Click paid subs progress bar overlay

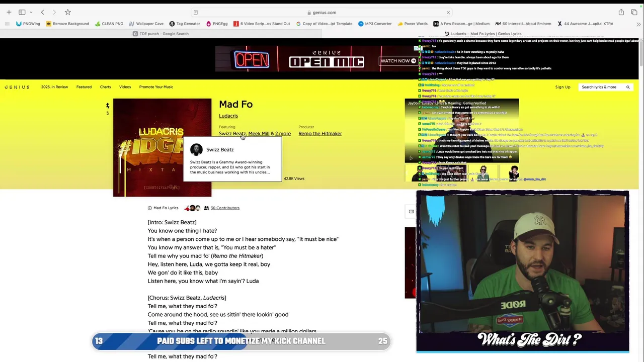pyautogui.click(x=241, y=341)
